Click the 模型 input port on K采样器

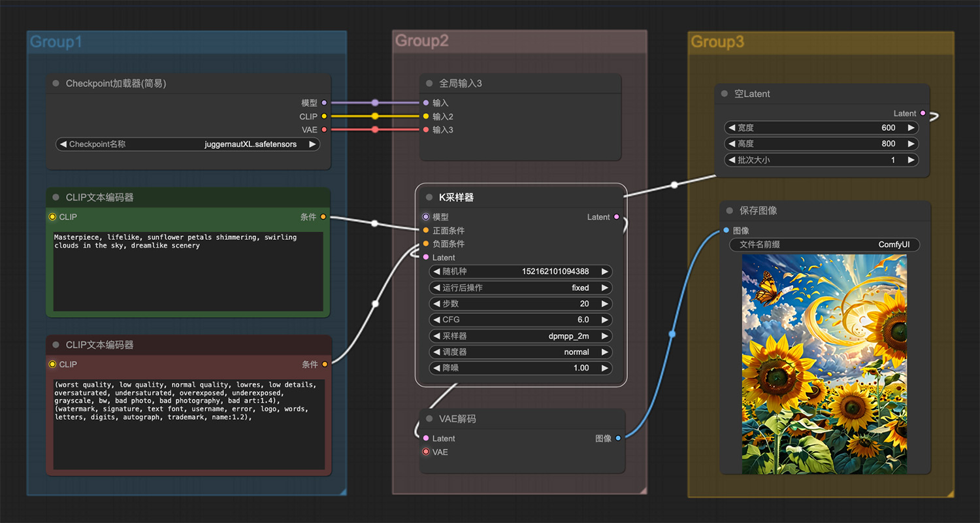click(426, 217)
